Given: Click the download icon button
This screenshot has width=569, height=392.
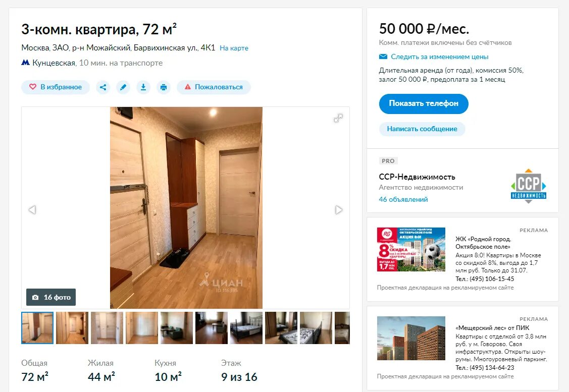Looking at the screenshot, I should click(x=143, y=87).
